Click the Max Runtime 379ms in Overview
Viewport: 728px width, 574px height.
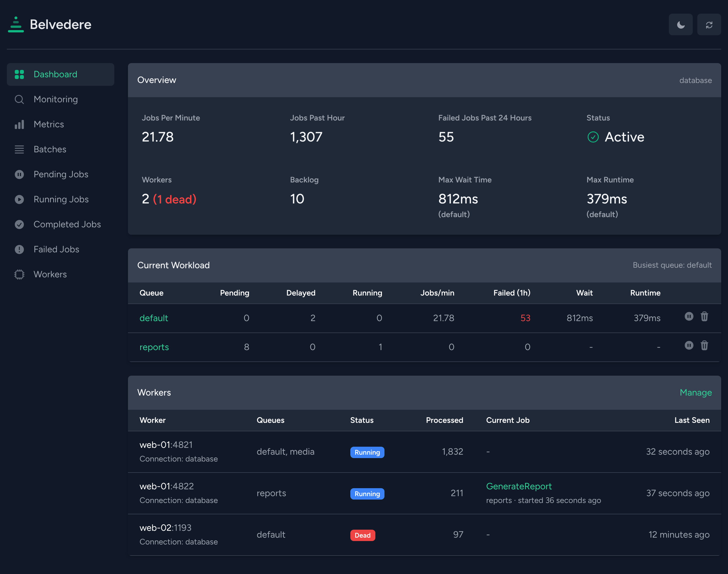click(x=607, y=199)
